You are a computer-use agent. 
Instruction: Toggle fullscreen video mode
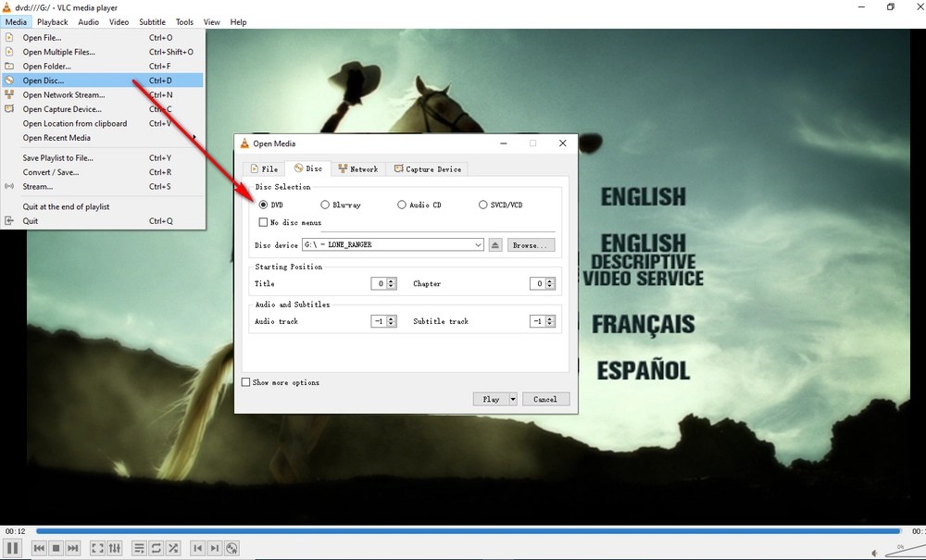[97, 548]
